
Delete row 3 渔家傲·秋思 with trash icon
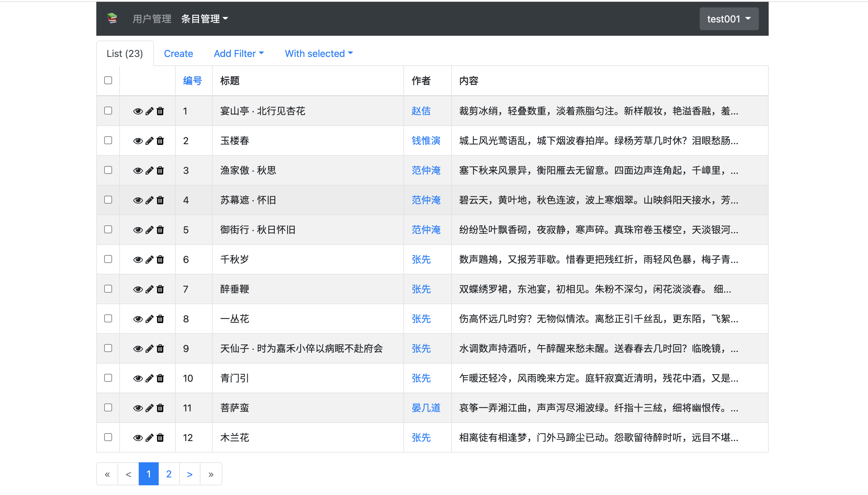[160, 170]
